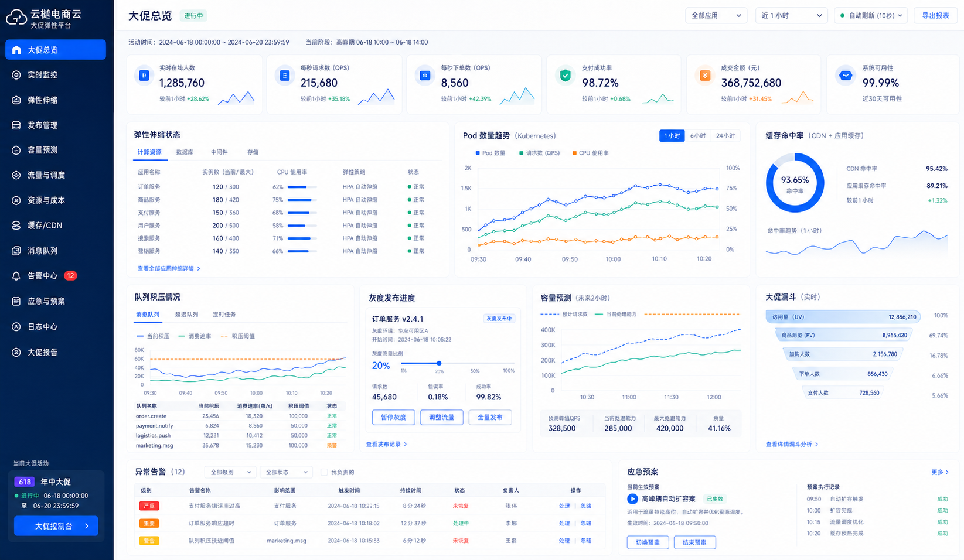Click the 支付成功率 shield icon
The height and width of the screenshot is (560, 964).
tap(565, 76)
